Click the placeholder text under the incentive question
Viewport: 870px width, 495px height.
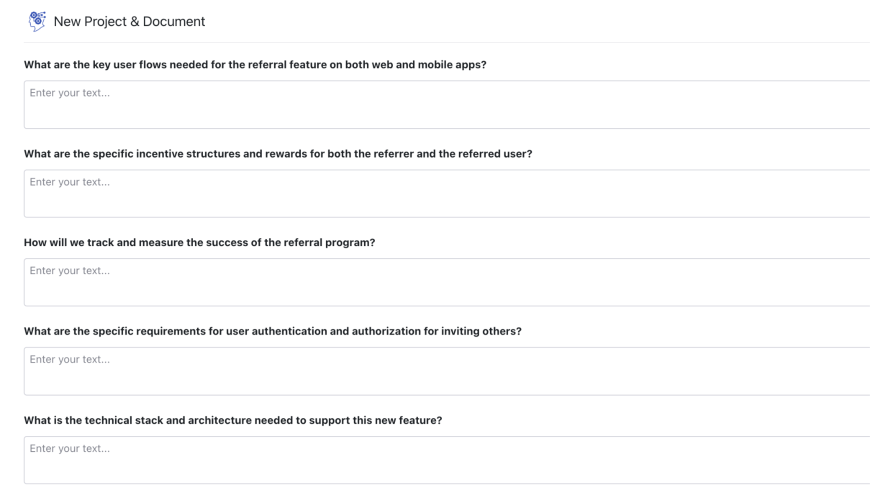[x=69, y=182]
